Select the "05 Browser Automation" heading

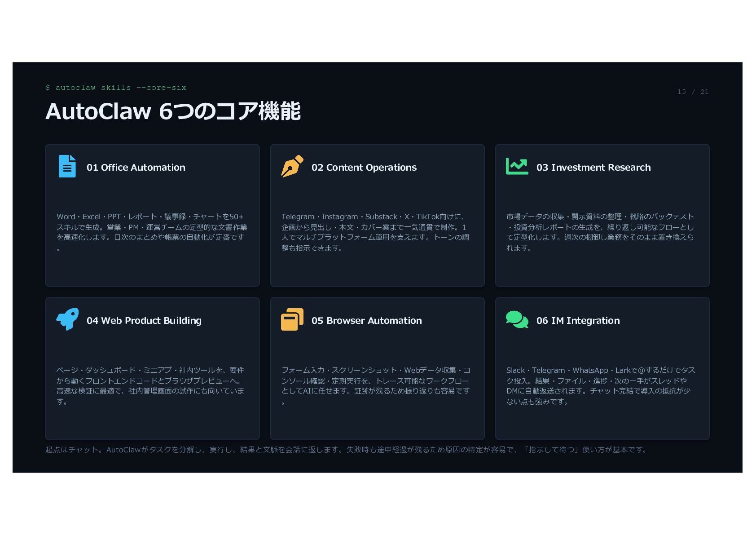coord(367,321)
